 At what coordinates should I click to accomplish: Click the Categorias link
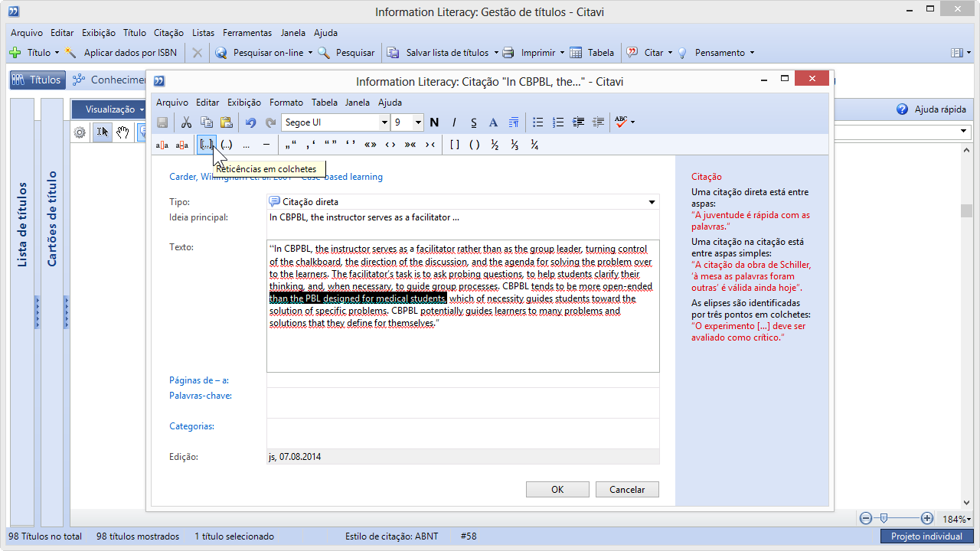coord(191,426)
